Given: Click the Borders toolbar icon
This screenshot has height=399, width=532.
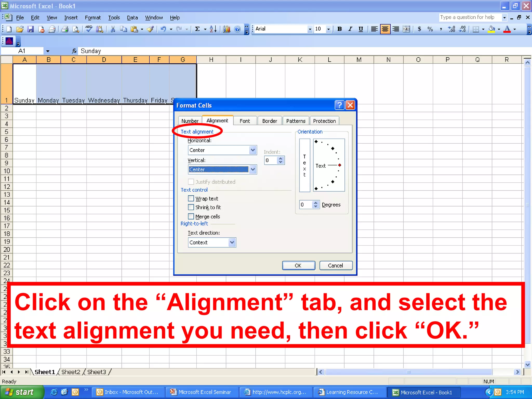Looking at the screenshot, I should (476, 29).
